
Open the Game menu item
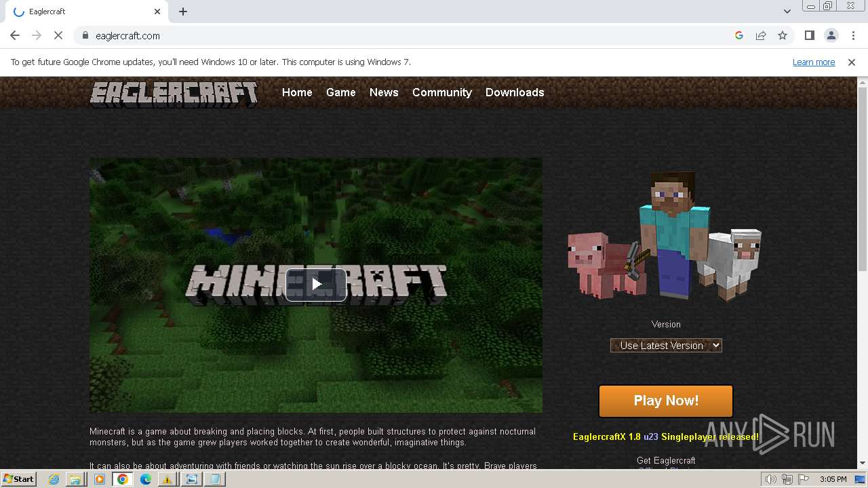coord(340,92)
